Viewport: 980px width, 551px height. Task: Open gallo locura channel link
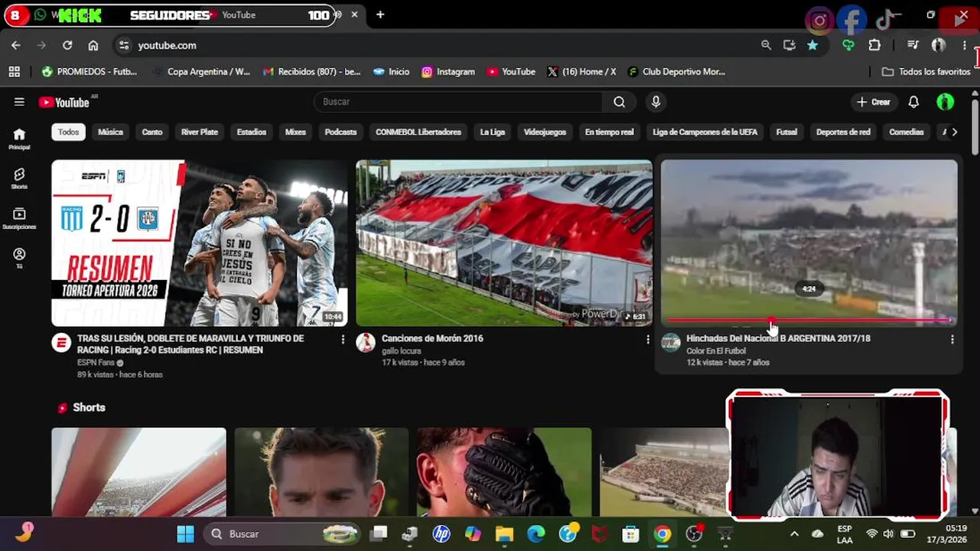click(x=402, y=350)
